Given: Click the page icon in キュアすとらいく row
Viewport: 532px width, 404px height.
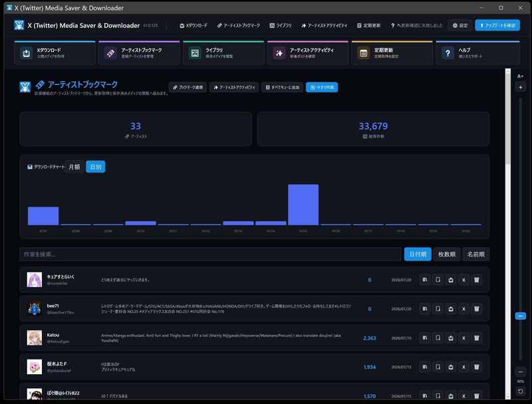Looking at the screenshot, I should point(438,280).
